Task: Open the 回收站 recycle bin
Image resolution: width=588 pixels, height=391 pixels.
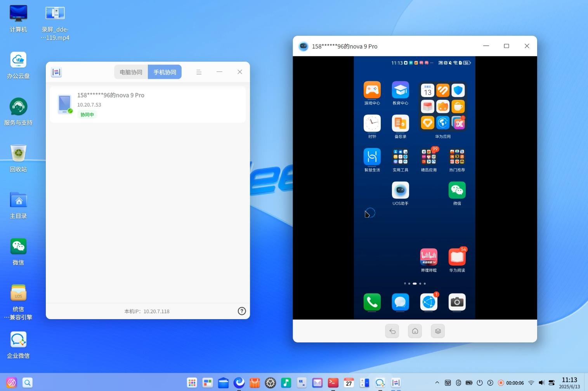Action: coord(18,158)
